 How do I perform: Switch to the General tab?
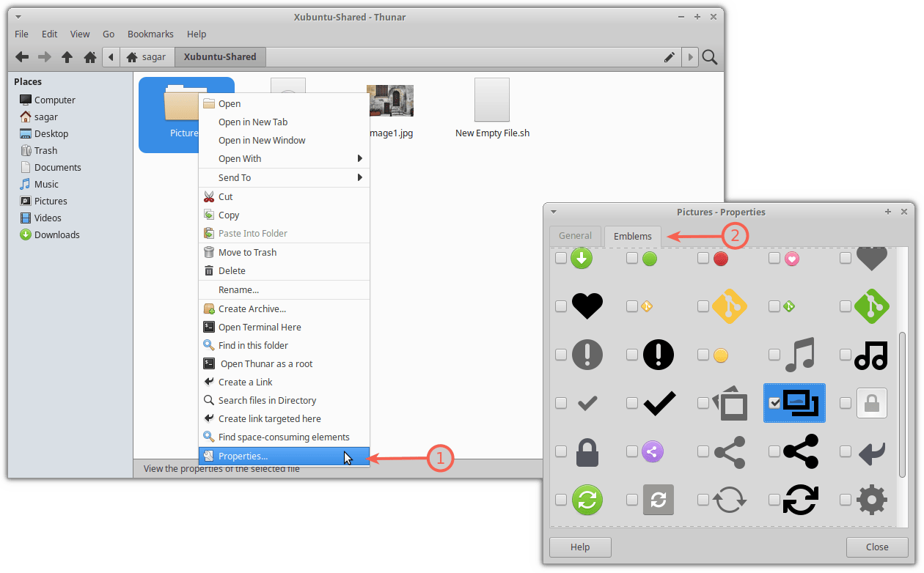click(x=575, y=236)
